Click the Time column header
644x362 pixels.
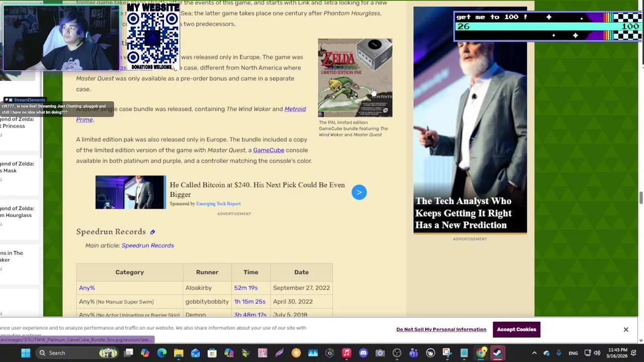click(x=251, y=272)
